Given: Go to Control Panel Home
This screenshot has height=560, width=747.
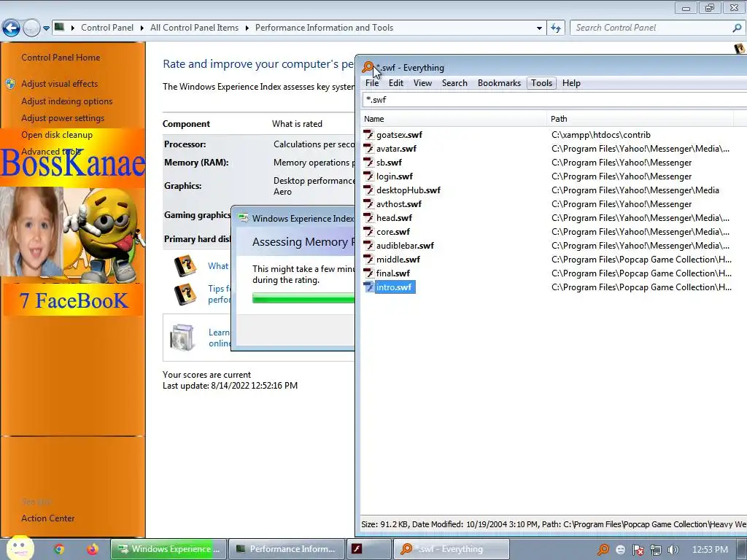Looking at the screenshot, I should (x=61, y=58).
